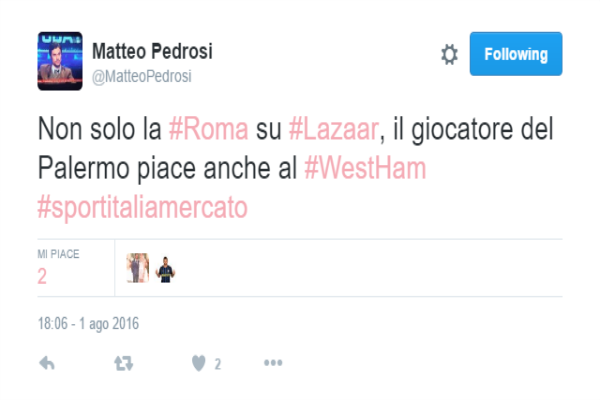Open the @MatteoPedrosi handle link
This screenshot has width=600, height=400.
tap(142, 76)
